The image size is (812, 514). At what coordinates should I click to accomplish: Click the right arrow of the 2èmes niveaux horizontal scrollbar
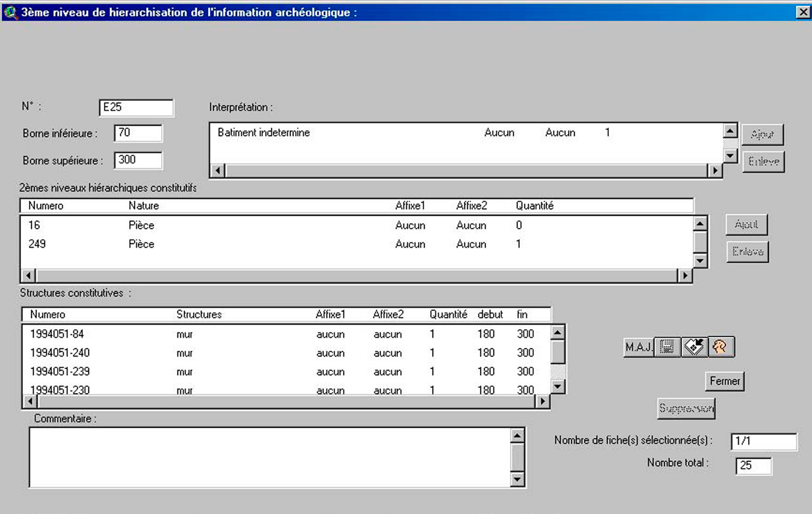[x=684, y=275]
